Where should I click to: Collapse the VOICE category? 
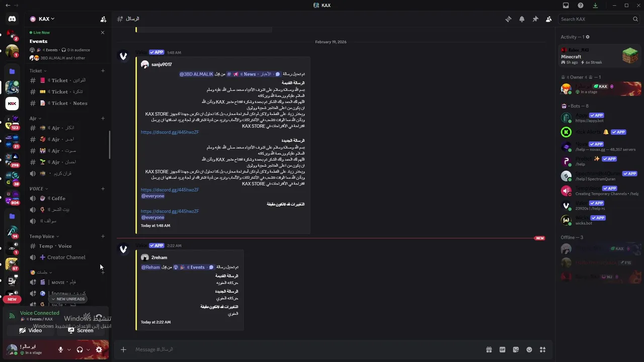click(38, 189)
